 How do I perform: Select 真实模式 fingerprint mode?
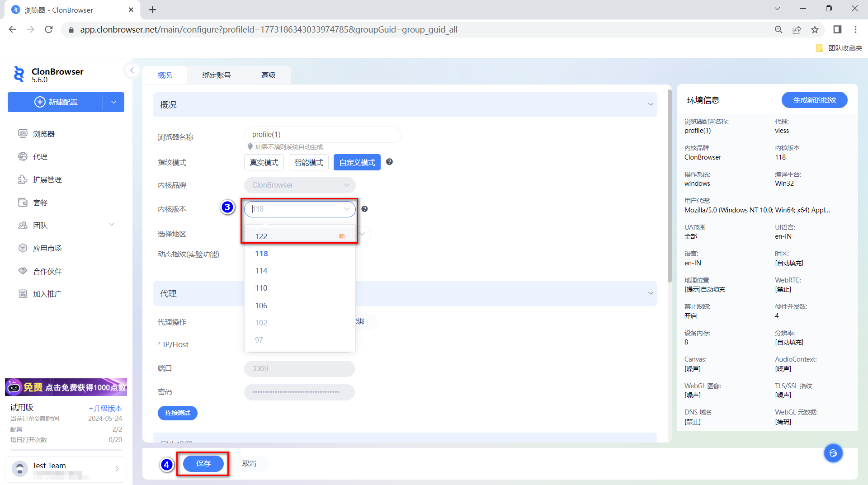(x=264, y=162)
